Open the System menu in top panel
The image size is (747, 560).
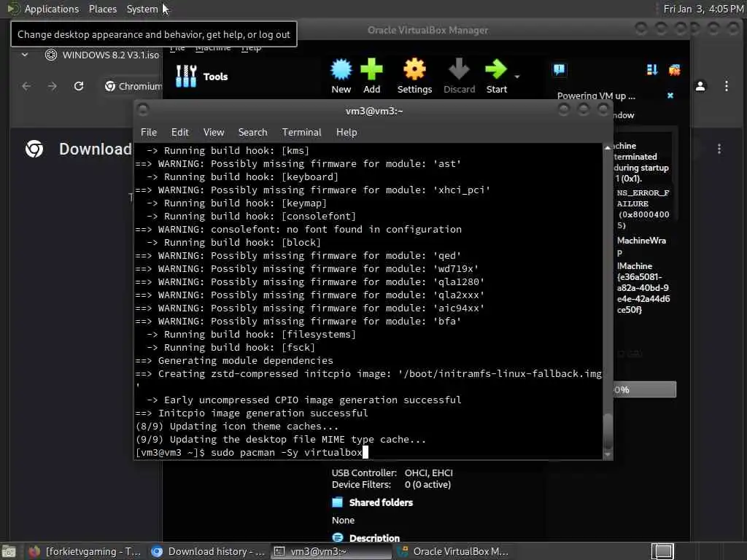[142, 9]
